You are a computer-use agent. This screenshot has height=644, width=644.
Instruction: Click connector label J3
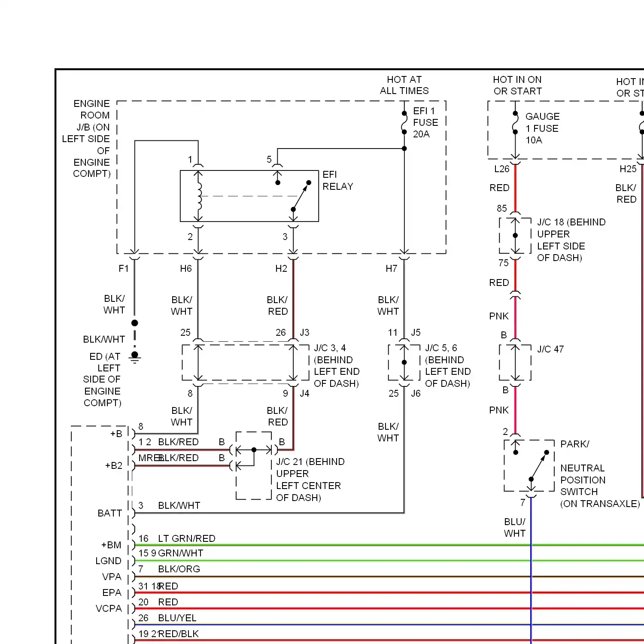(x=304, y=332)
